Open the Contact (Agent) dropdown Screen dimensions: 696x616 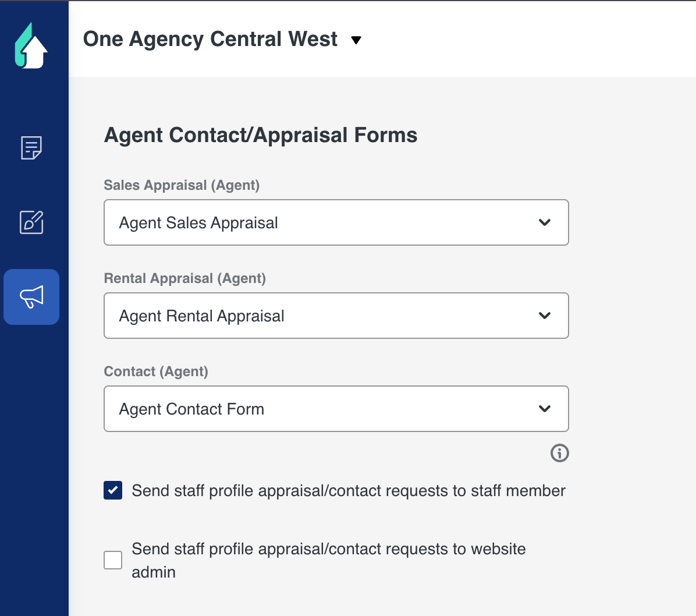tap(336, 409)
